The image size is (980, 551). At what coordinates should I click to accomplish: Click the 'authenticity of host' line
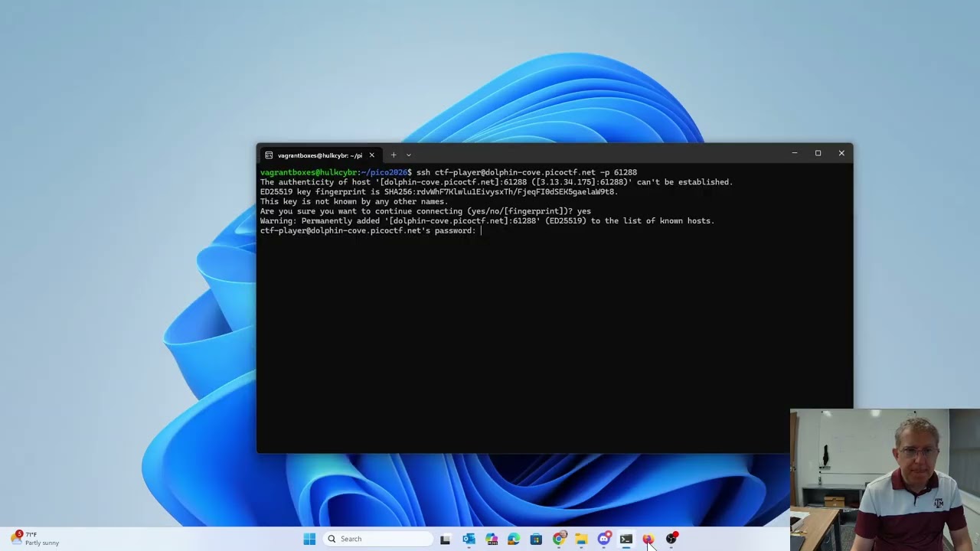496,182
